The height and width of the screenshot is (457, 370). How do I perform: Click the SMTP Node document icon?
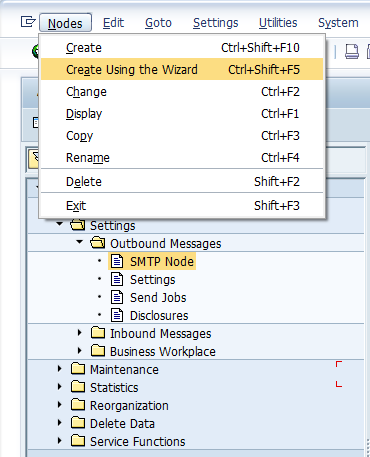[117, 262]
